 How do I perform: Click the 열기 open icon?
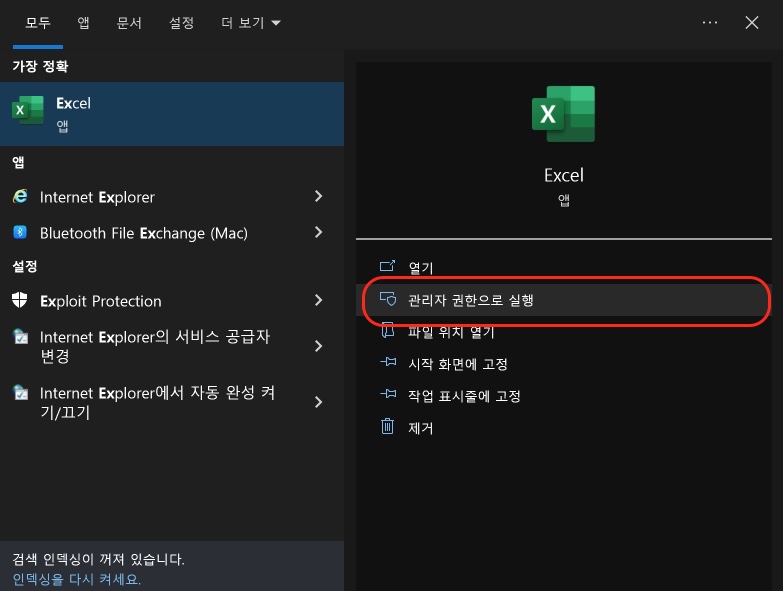coord(388,266)
